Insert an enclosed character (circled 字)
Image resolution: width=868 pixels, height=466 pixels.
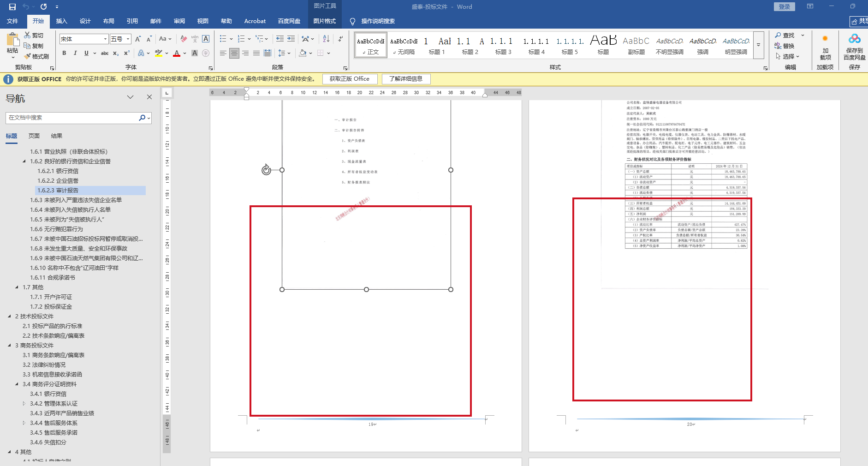[206, 53]
